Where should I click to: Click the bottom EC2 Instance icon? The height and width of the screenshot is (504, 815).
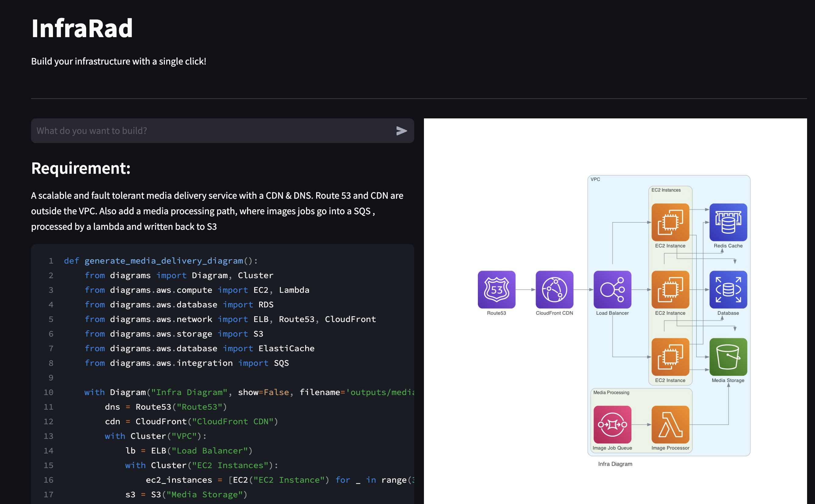(x=670, y=357)
